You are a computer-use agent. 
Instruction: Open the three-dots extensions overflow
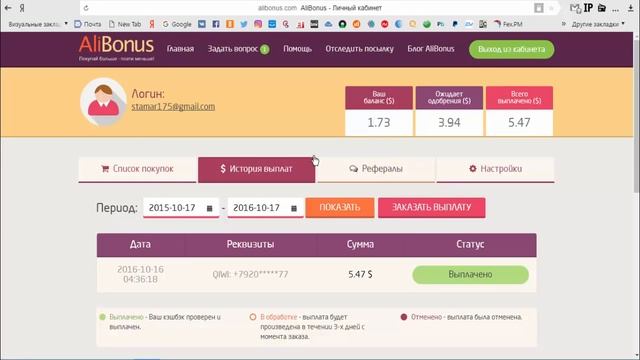coord(616,9)
